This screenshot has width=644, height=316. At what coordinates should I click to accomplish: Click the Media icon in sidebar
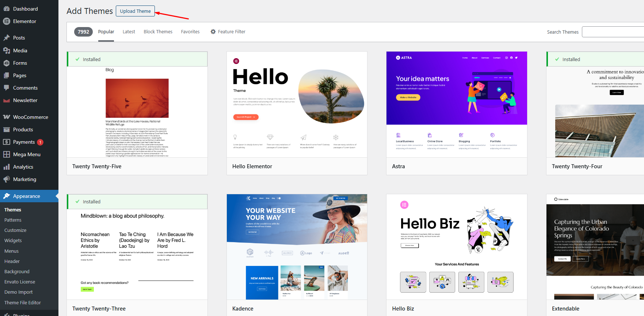point(7,50)
